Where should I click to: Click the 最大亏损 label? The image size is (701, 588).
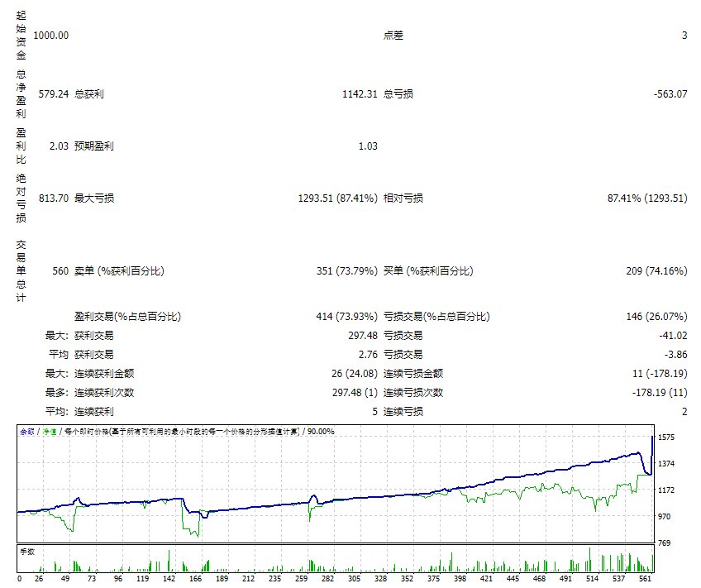pos(93,198)
